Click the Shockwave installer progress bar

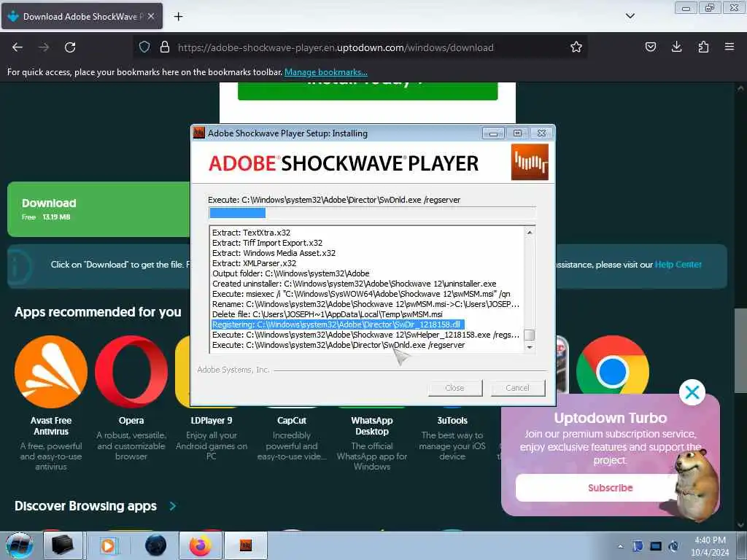(372, 212)
